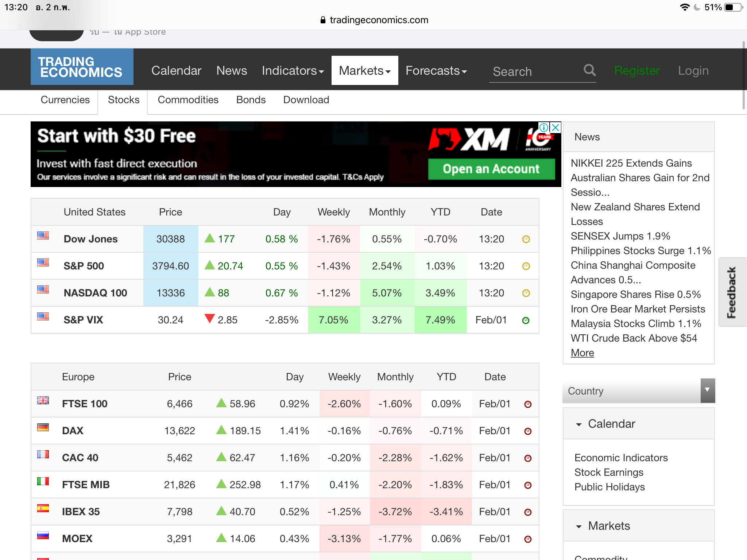Switch to the Currencies tab
The image size is (747, 560).
65,100
